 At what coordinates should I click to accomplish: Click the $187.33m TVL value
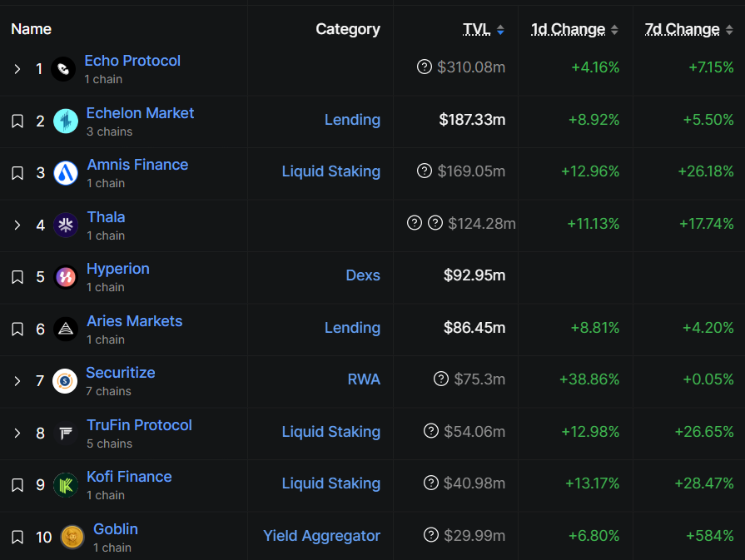[x=472, y=120]
